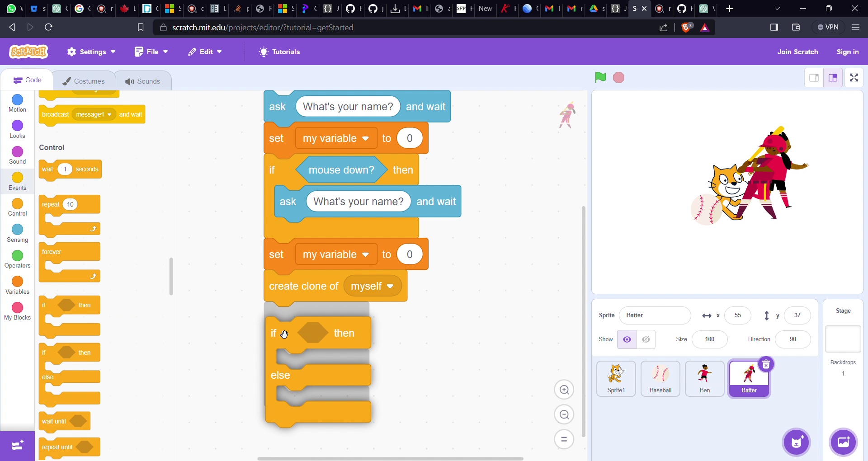Zoom in on the code workspace

[x=564, y=390]
